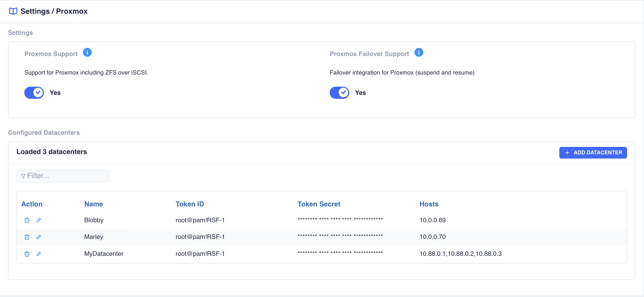This screenshot has height=297, width=644.
Task: Edit the Marley datacenter via pencil icon
Action: coord(39,237)
